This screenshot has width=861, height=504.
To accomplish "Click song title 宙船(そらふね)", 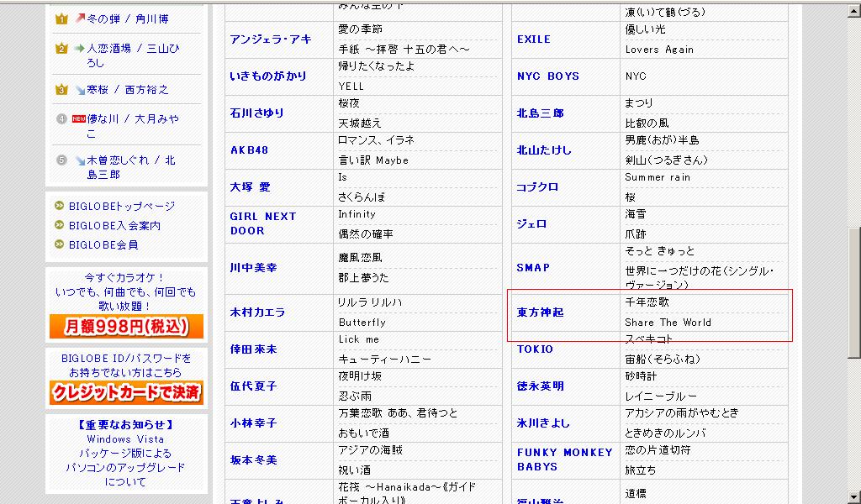I will click(663, 360).
